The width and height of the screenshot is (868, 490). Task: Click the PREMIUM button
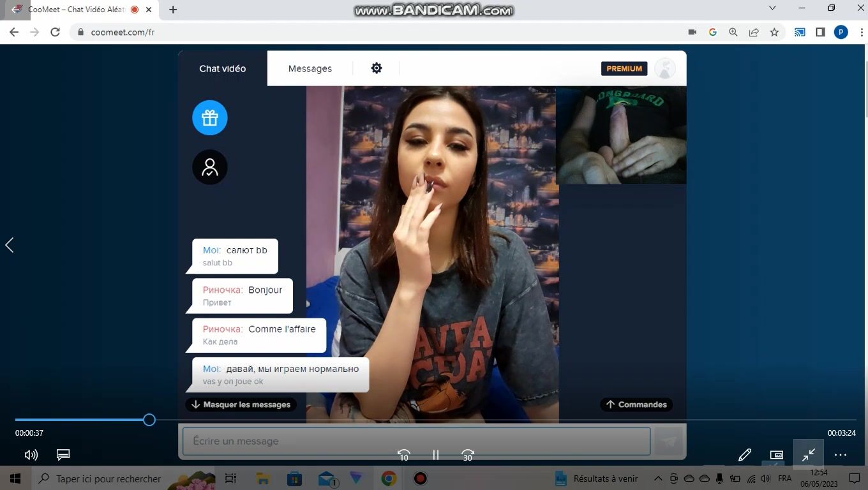[624, 68]
